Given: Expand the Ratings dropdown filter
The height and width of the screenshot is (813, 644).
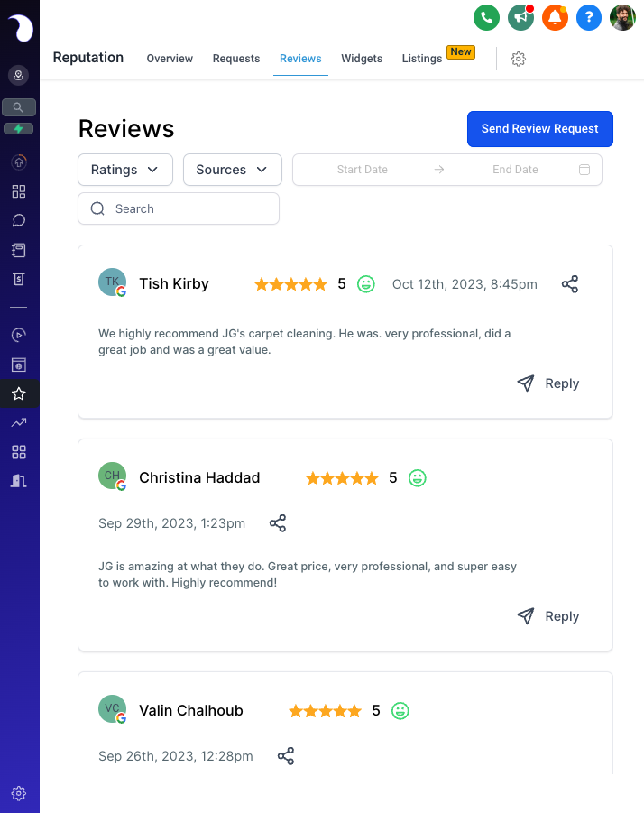Looking at the screenshot, I should point(125,170).
